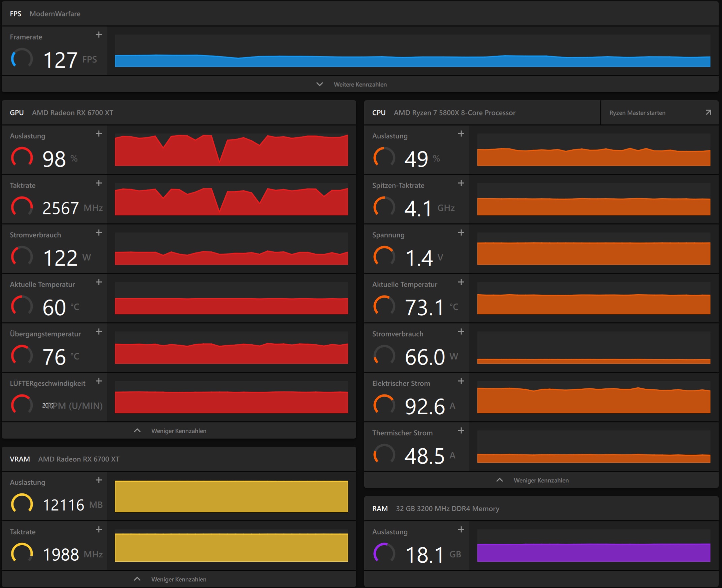
Task: Click the plus icon for GPU Stromverbrauch
Action: click(99, 233)
